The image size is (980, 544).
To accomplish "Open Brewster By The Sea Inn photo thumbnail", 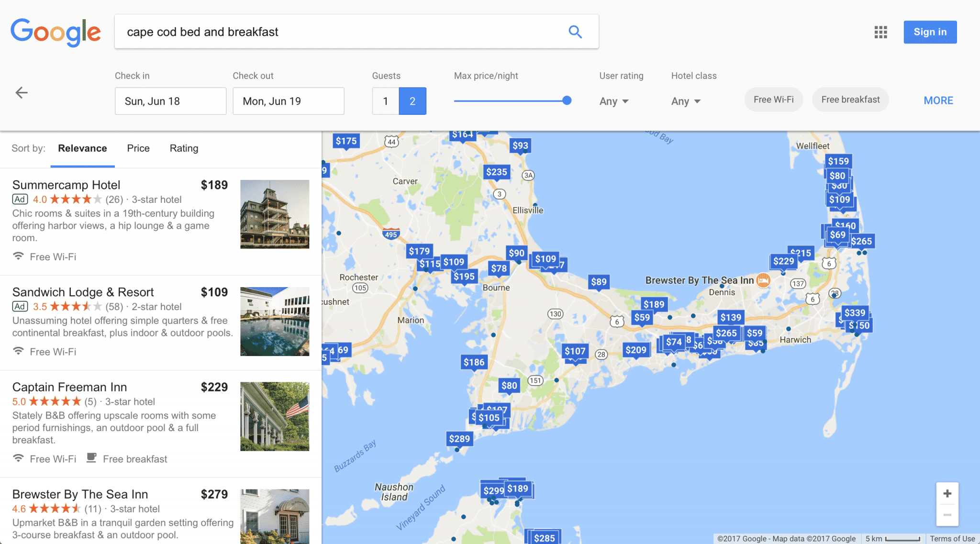I will point(275,516).
